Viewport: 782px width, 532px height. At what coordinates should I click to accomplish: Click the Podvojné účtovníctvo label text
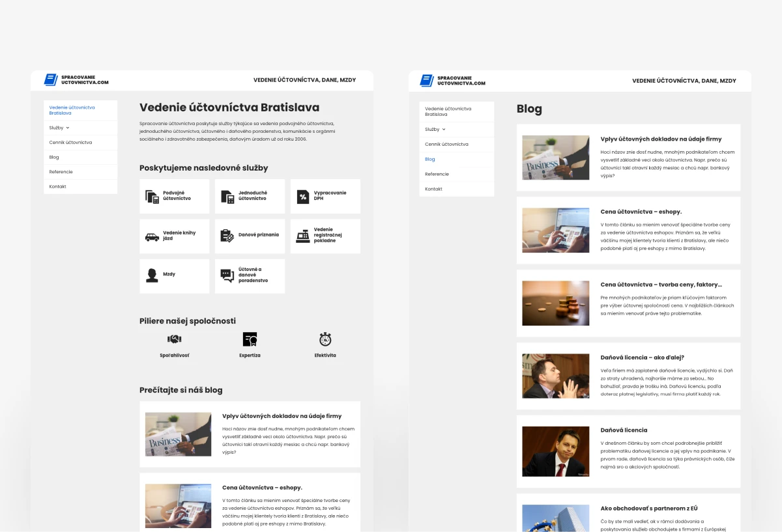177,196
